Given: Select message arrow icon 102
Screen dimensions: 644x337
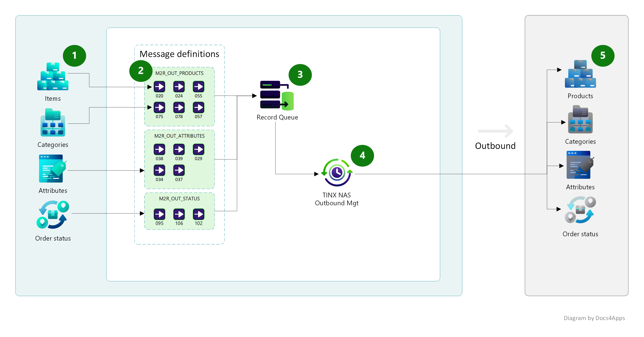Looking at the screenshot, I should coord(199,214).
